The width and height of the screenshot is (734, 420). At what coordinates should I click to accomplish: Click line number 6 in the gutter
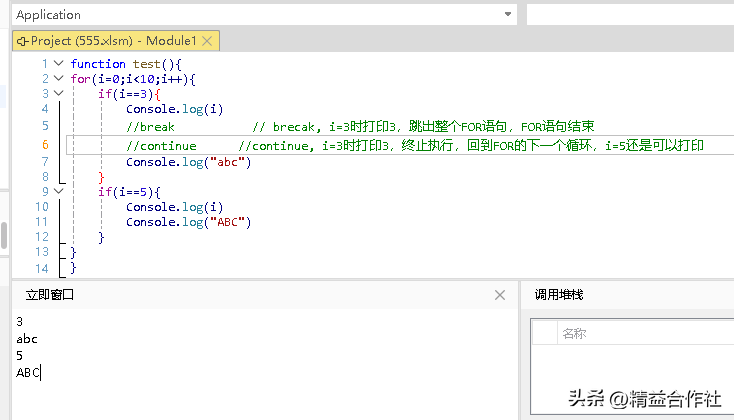pos(45,145)
